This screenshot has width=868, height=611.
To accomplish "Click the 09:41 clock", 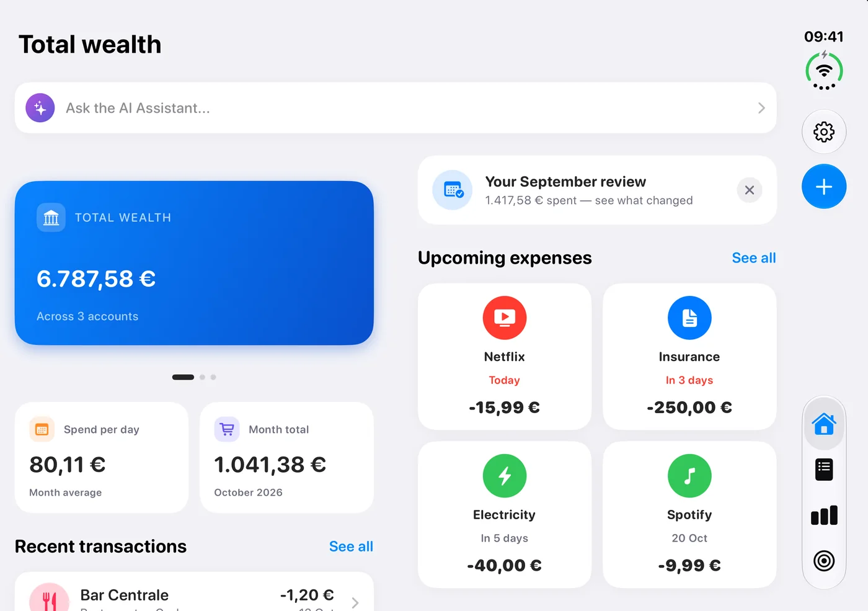I will click(x=824, y=37).
